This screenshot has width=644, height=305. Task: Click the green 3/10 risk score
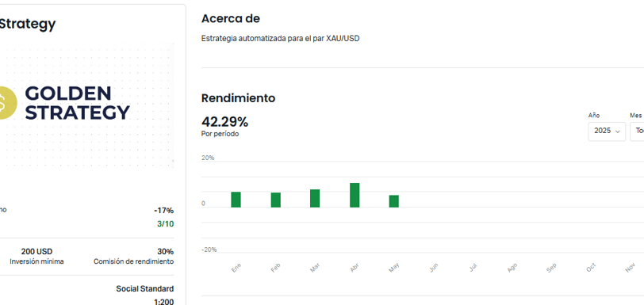(166, 224)
